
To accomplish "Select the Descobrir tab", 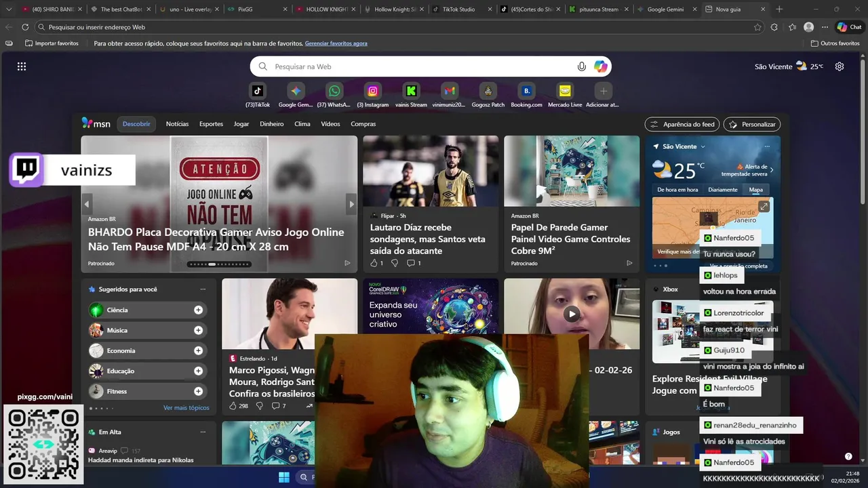I will pyautogui.click(x=136, y=124).
